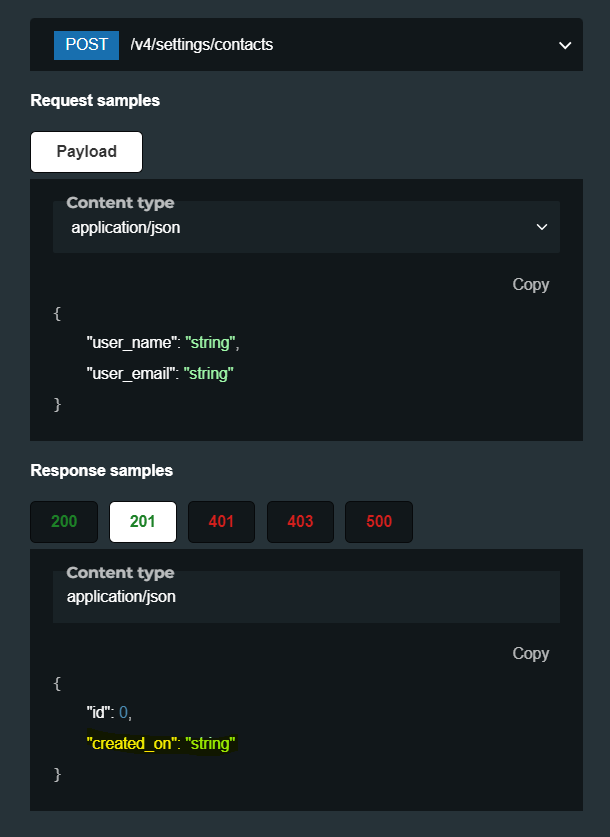The image size is (610, 837).
Task: Click the "user_email" key in request JSON
Action: [134, 374]
